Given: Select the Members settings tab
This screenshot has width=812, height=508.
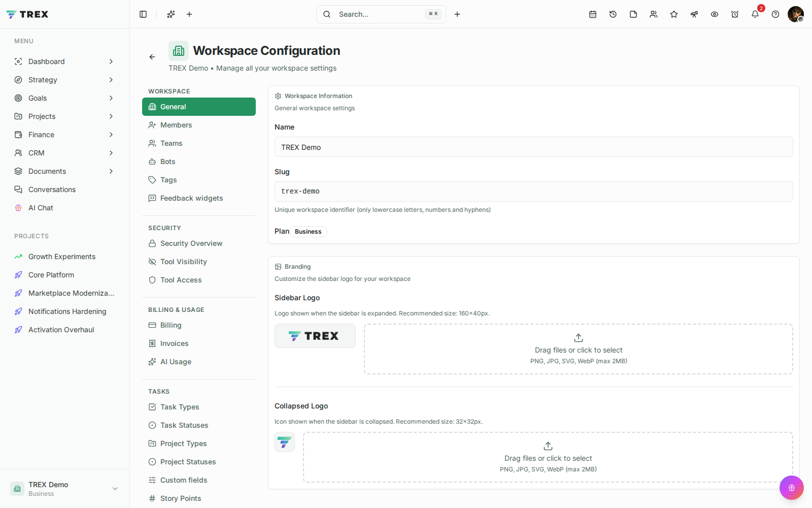Looking at the screenshot, I should (x=199, y=125).
